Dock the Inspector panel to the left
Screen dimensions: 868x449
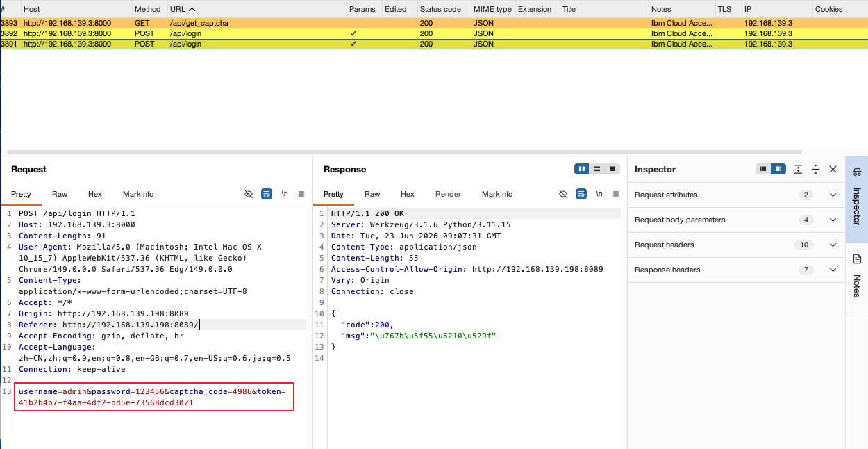(x=763, y=169)
